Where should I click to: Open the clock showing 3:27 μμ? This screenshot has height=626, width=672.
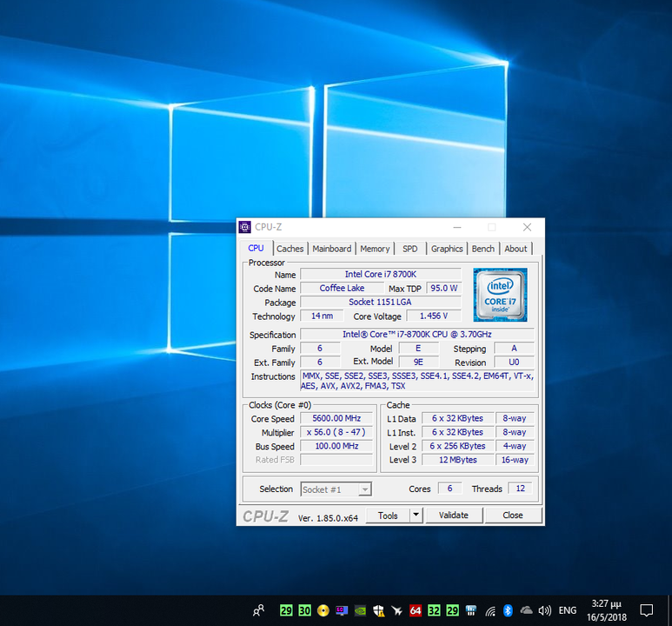607,603
